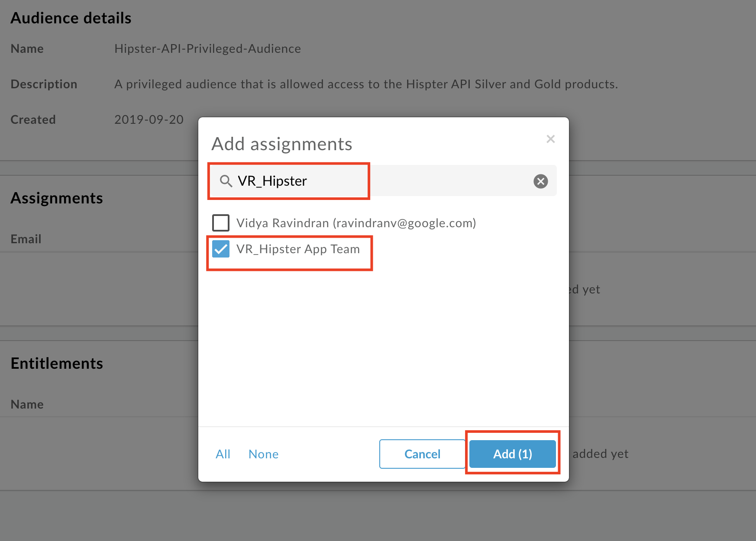Viewport: 756px width, 541px height.
Task: Choose None to deselect assignments
Action: click(263, 454)
